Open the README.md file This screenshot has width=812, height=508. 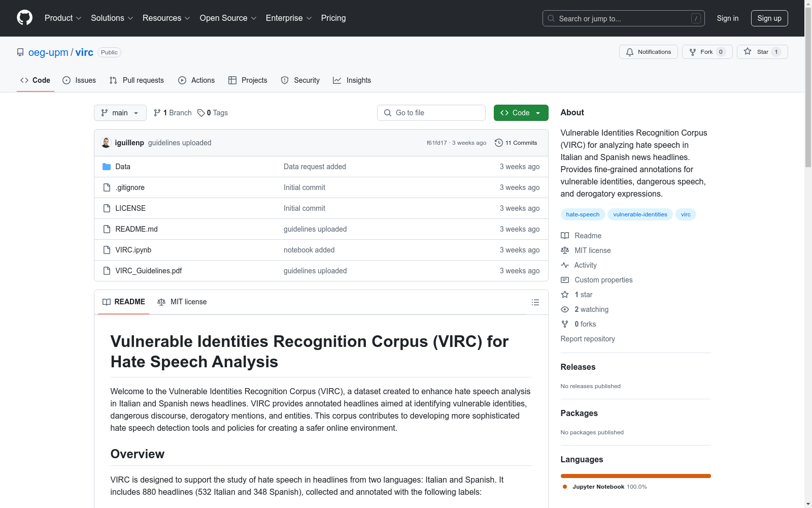tap(137, 229)
